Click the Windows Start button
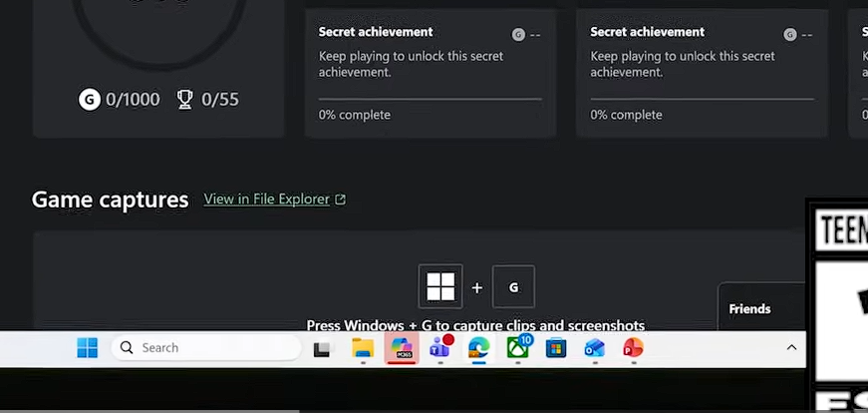 (88, 348)
